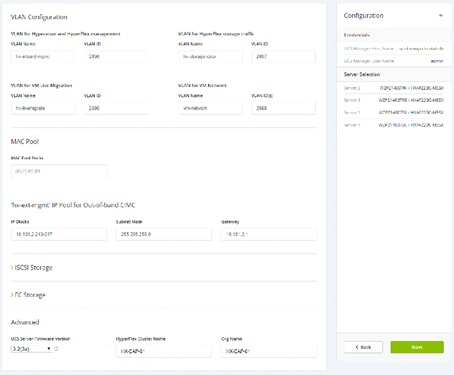Viewport: 454px width, 375px height.
Task: Edit the HyperFlex Cluster Name field
Action: 164,351
